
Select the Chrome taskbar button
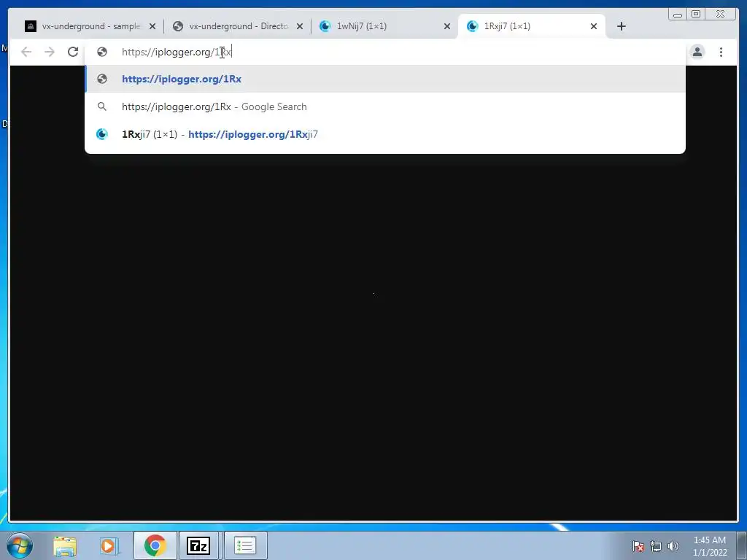(x=155, y=545)
